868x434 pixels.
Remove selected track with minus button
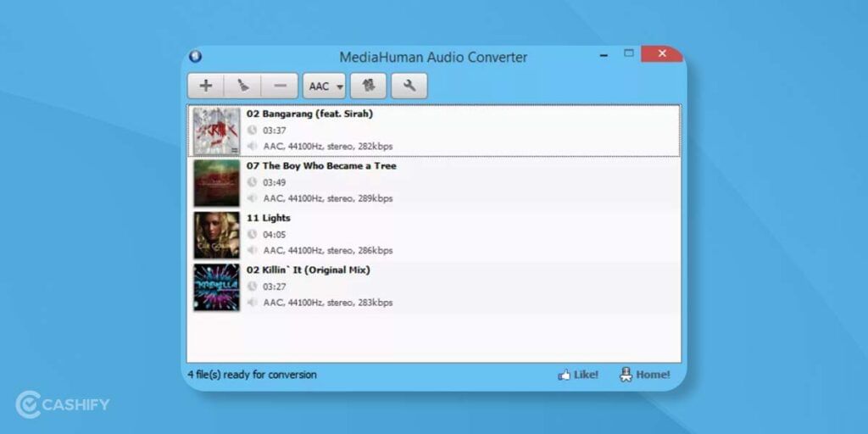(x=280, y=86)
